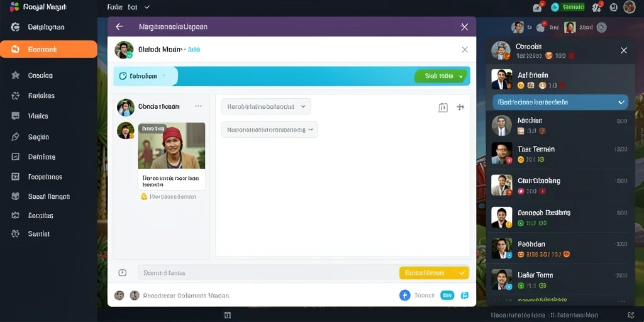This screenshot has height=322, width=644.
Task: Click the small clock icon left of Srurnnd Tenes field
Action: 123,273
